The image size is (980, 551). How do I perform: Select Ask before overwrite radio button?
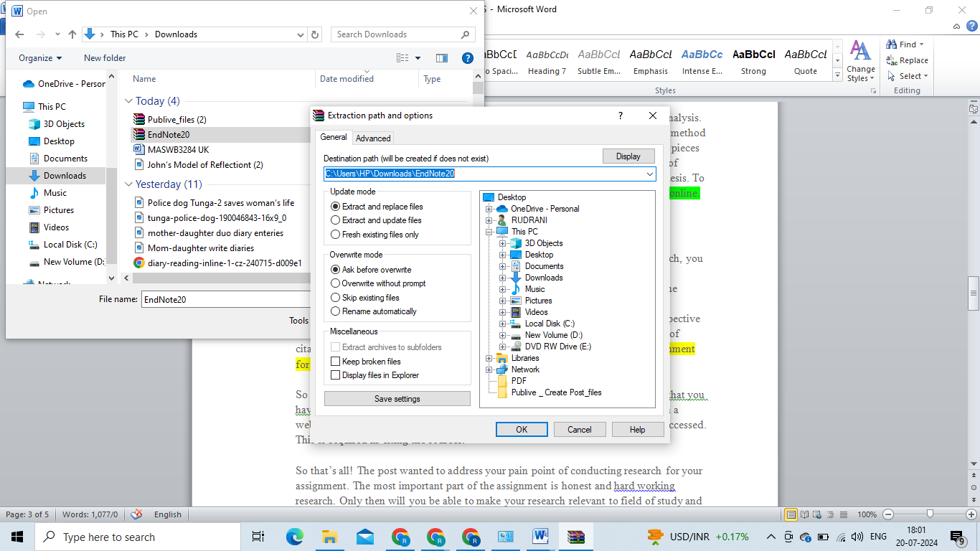pos(335,270)
